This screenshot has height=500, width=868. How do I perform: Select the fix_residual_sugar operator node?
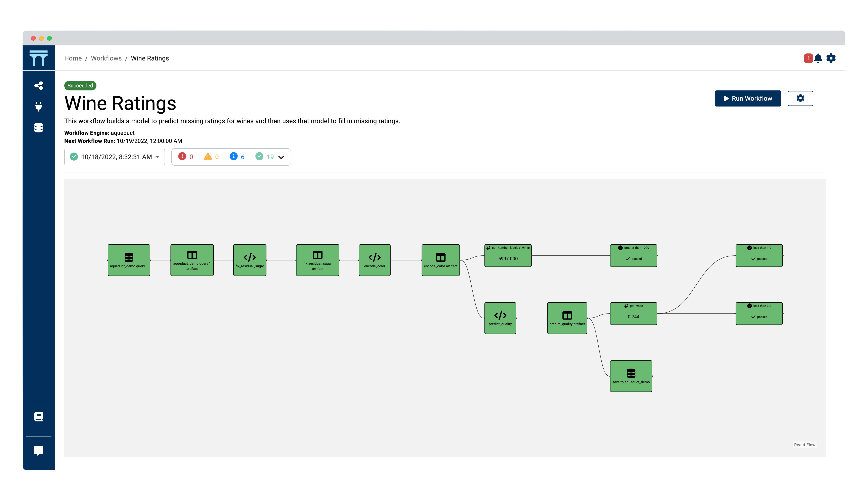(250, 260)
